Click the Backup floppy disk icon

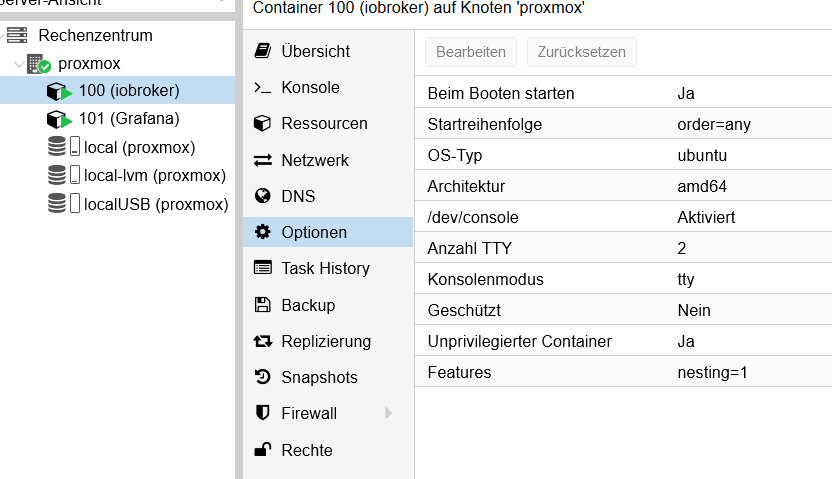click(263, 305)
